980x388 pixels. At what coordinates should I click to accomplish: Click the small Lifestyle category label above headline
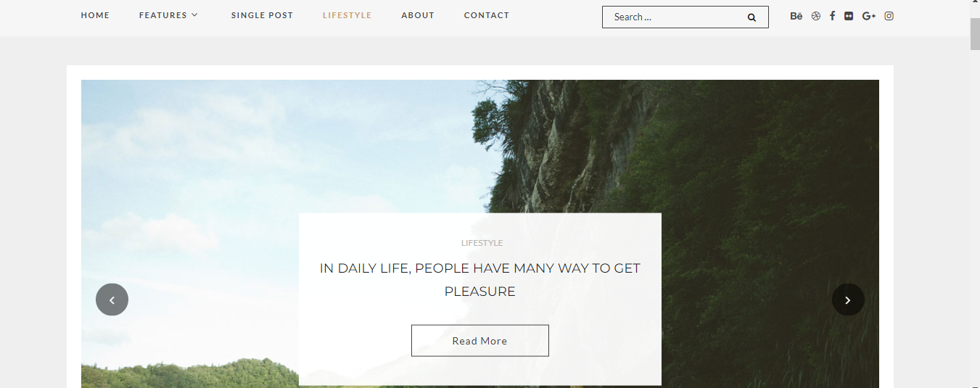482,243
